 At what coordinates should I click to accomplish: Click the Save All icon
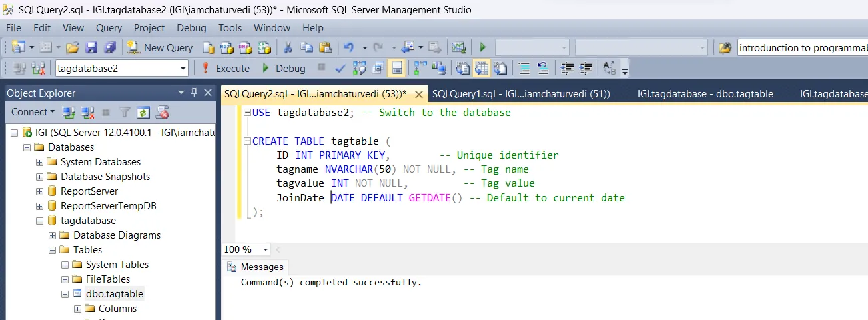110,47
